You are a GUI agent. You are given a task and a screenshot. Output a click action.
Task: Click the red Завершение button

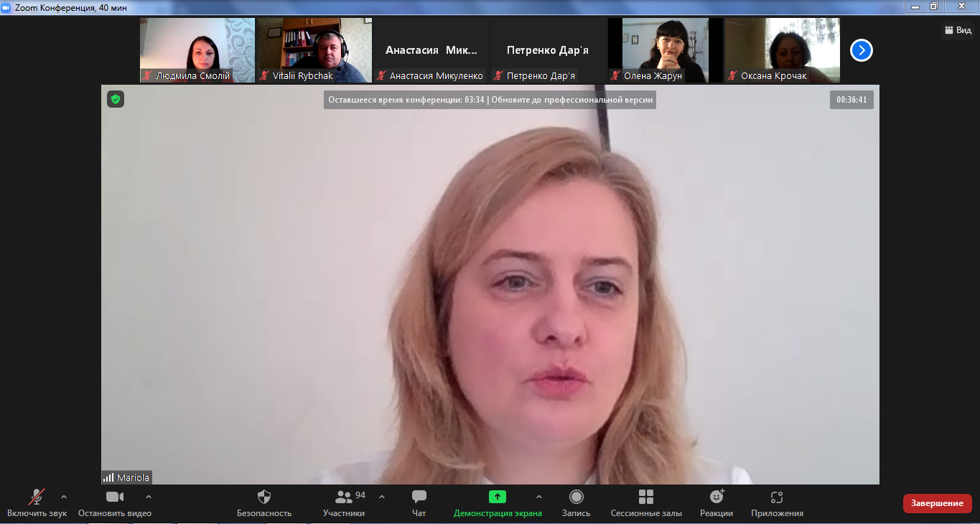pyautogui.click(x=938, y=503)
